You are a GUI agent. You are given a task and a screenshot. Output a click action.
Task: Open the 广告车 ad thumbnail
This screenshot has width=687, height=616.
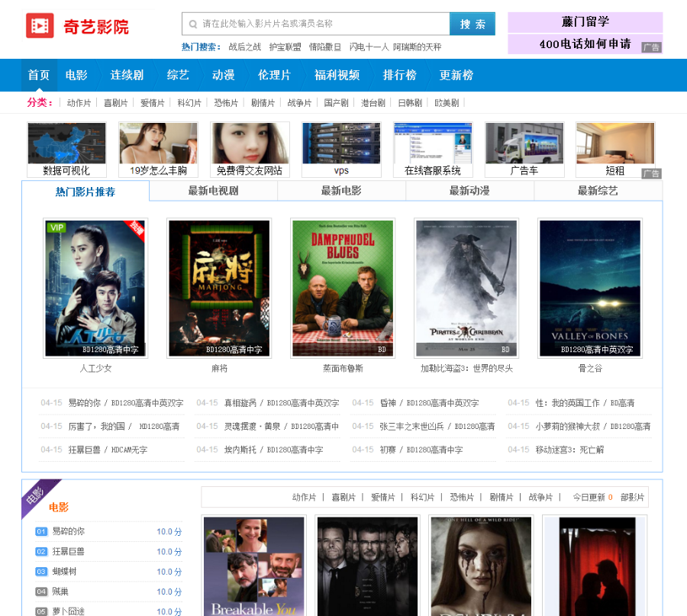pos(524,150)
